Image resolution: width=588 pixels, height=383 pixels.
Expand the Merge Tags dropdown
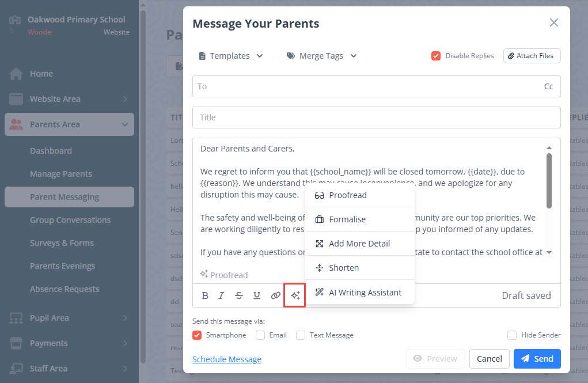[x=321, y=56]
